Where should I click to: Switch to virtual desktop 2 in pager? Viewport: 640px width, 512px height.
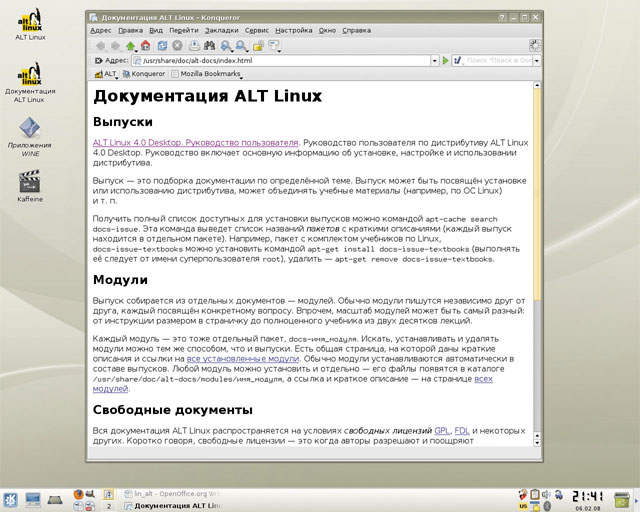pyautogui.click(x=108, y=506)
